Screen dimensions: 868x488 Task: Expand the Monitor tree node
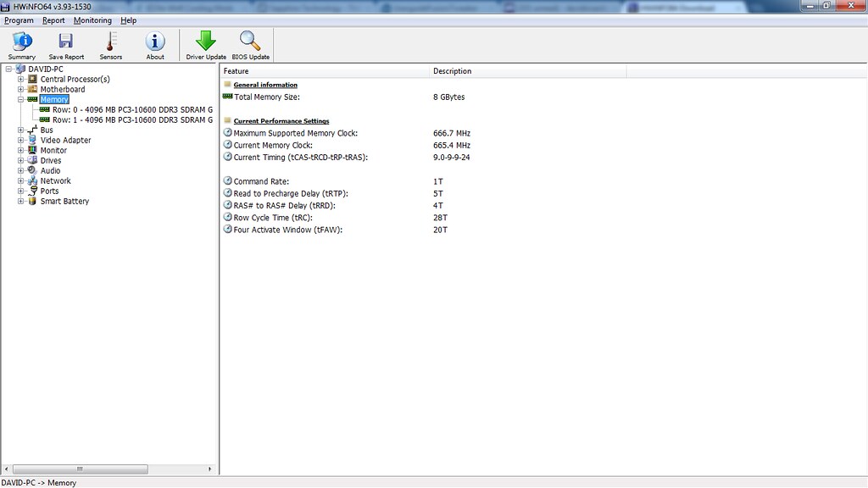coord(20,150)
